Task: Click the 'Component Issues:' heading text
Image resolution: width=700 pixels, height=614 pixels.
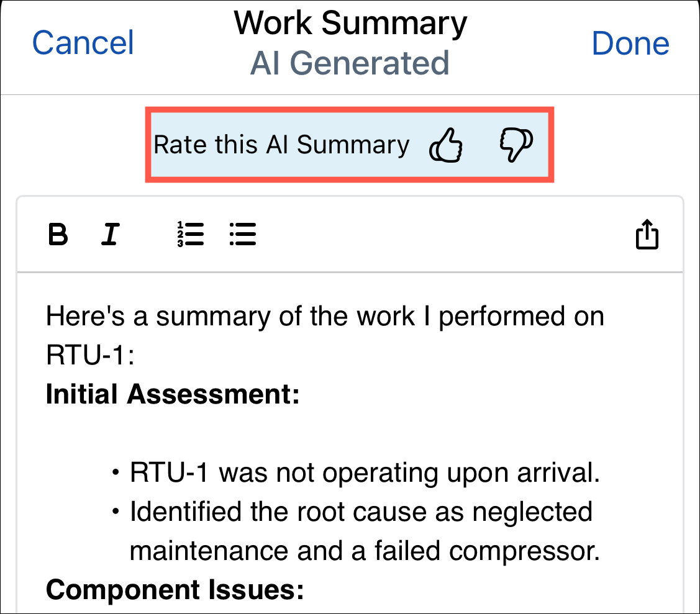Action: 175,590
